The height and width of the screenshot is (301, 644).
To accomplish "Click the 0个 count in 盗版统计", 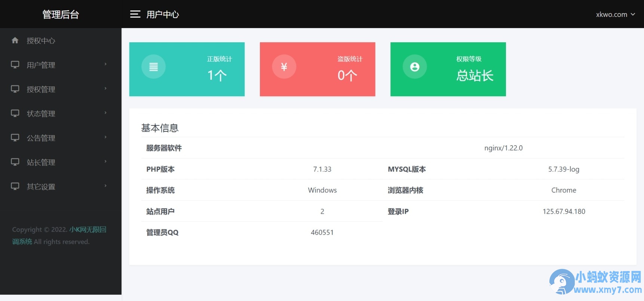I will pos(347,76).
